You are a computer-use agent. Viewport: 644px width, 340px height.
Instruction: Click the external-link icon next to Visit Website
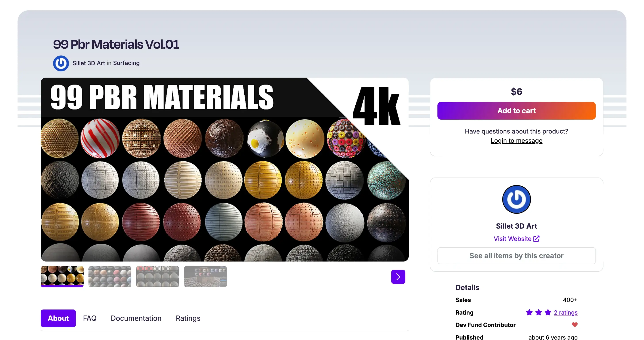point(536,239)
